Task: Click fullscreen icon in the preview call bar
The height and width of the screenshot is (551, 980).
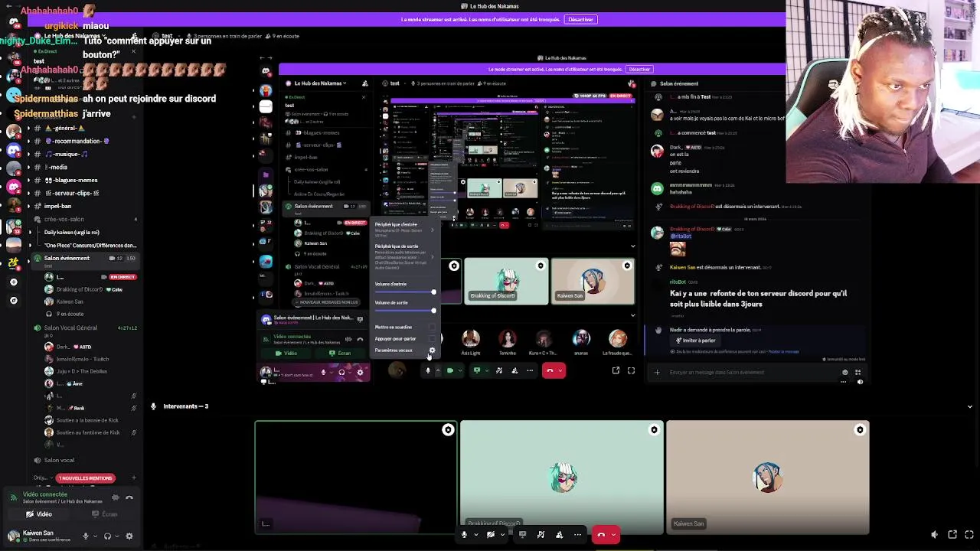Action: [631, 370]
